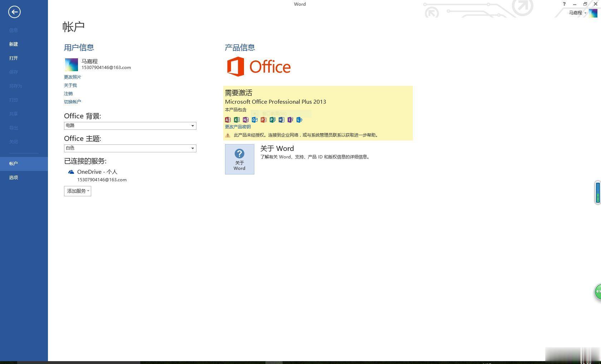Click the PowerPoint product icon
Screen dimensions: 601x364
point(264,120)
